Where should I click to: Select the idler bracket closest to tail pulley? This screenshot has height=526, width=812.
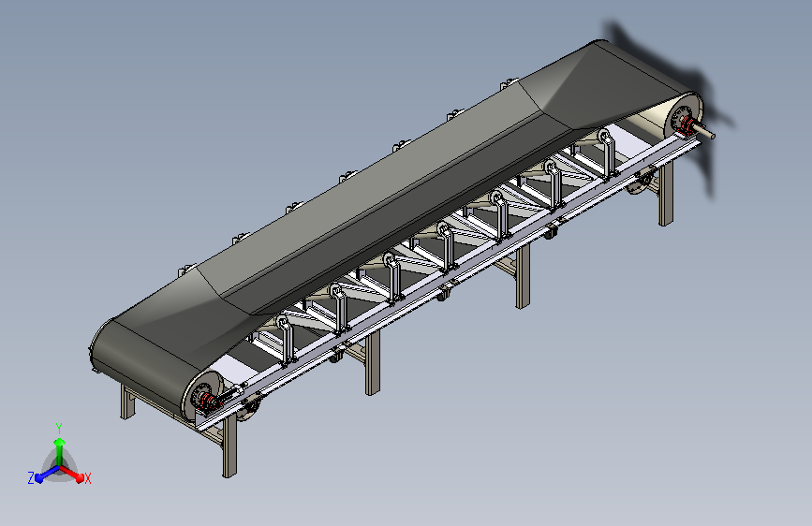point(286,340)
